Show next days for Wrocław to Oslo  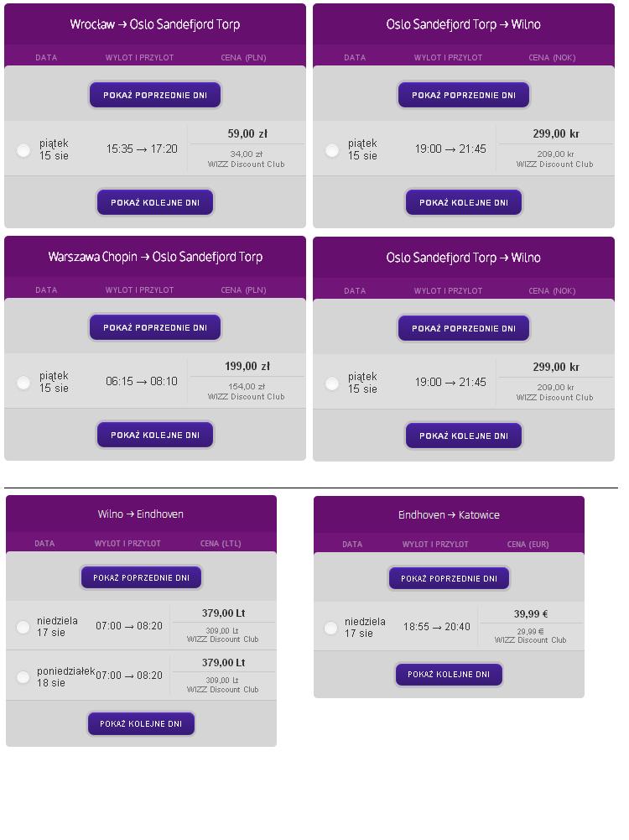tap(155, 202)
